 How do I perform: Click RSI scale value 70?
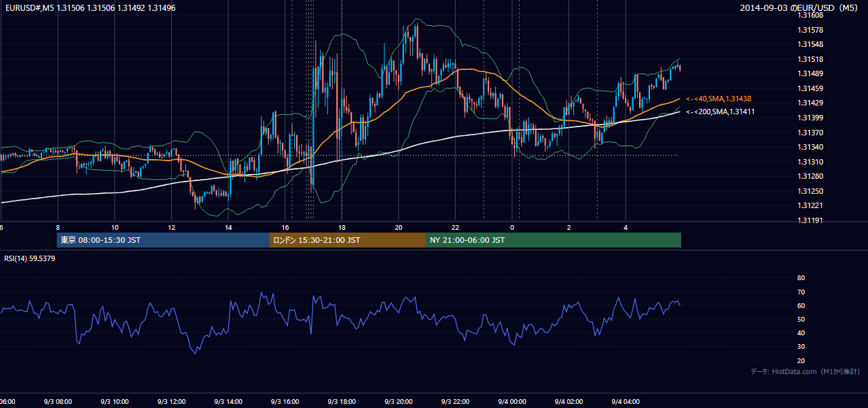(x=801, y=292)
